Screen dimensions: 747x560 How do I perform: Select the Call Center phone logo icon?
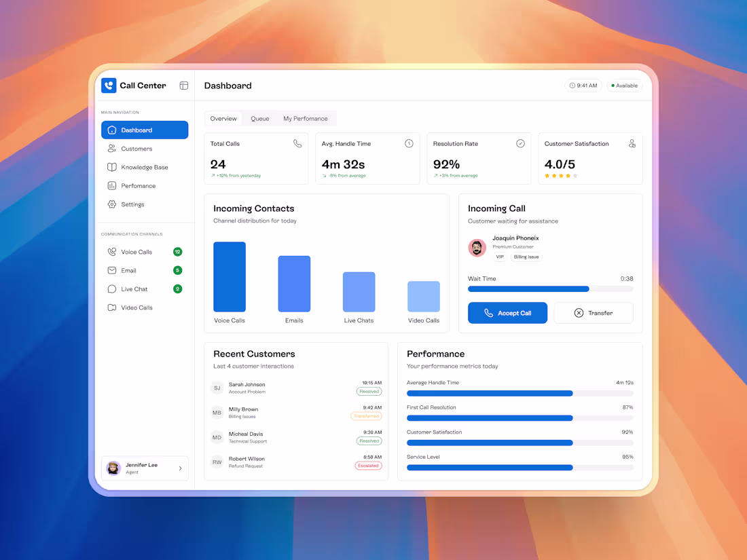pyautogui.click(x=109, y=85)
